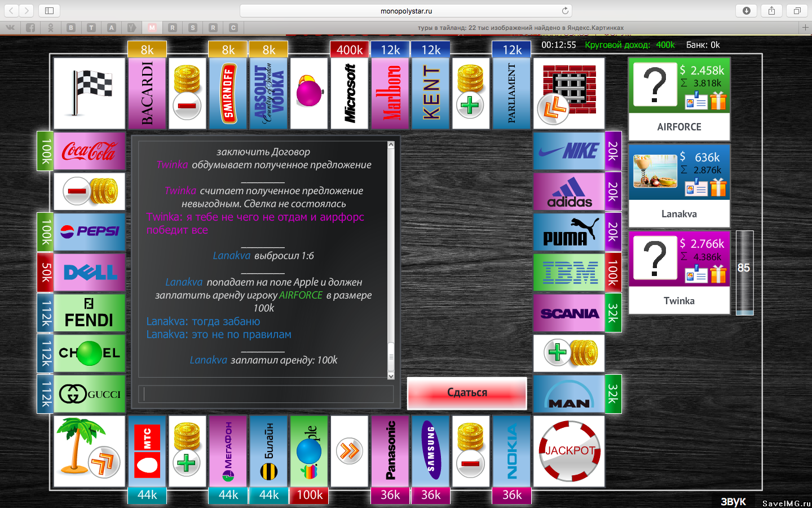Toggle the Safari sidebar button
Screen dimensions: 812x508
coord(50,11)
